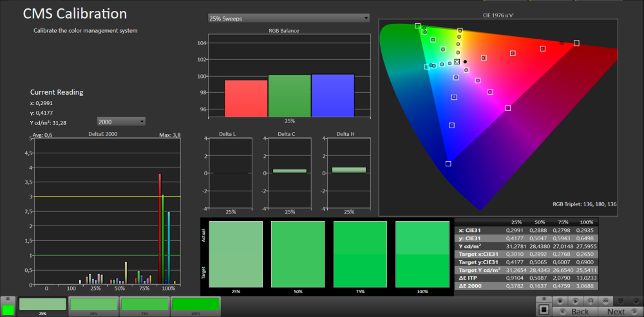This screenshot has height=317, width=644.
Task: Click the red primary target square in CIE diagram
Action: point(576,43)
